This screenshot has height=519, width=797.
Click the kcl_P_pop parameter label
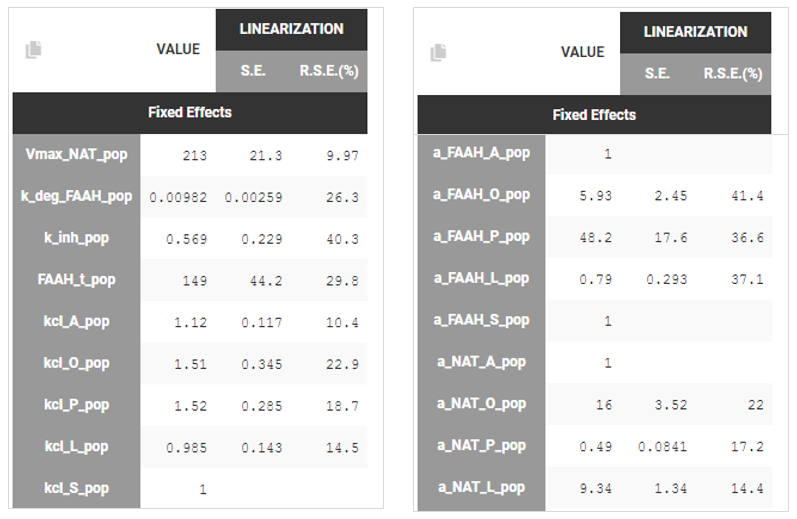tap(76, 405)
